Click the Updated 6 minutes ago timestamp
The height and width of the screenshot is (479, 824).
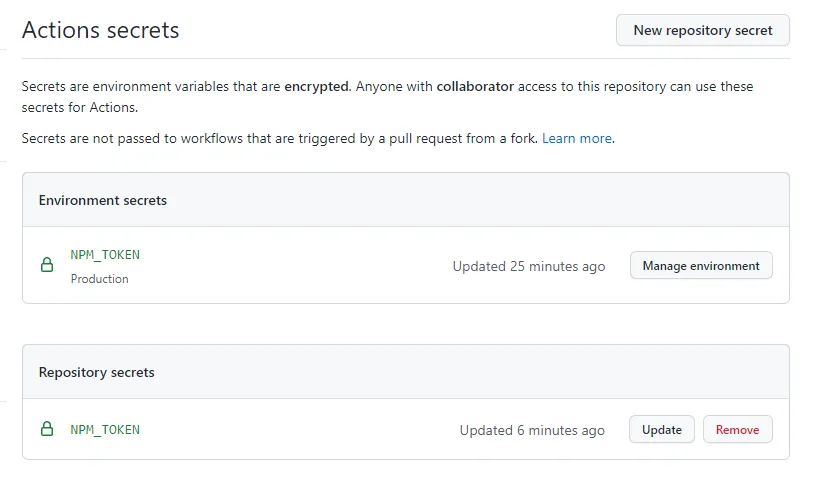tap(532, 430)
